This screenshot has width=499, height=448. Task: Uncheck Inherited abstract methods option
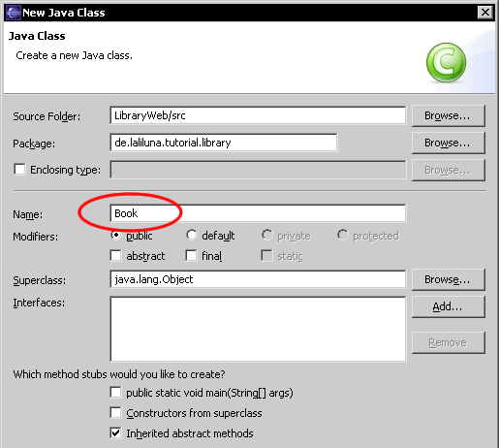pos(115,433)
